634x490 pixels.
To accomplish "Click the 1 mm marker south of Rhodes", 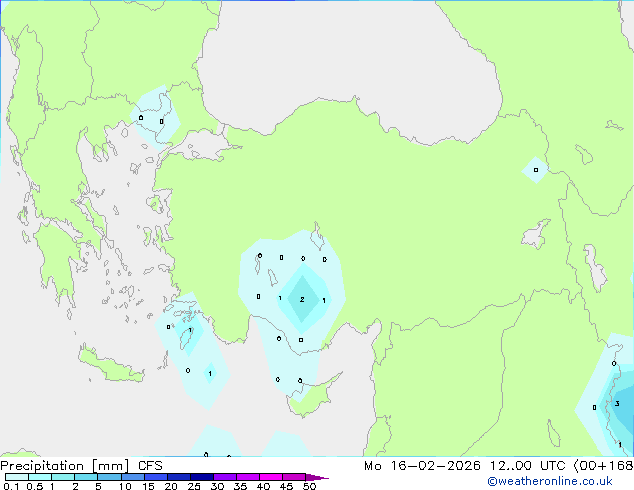I will (209, 374).
